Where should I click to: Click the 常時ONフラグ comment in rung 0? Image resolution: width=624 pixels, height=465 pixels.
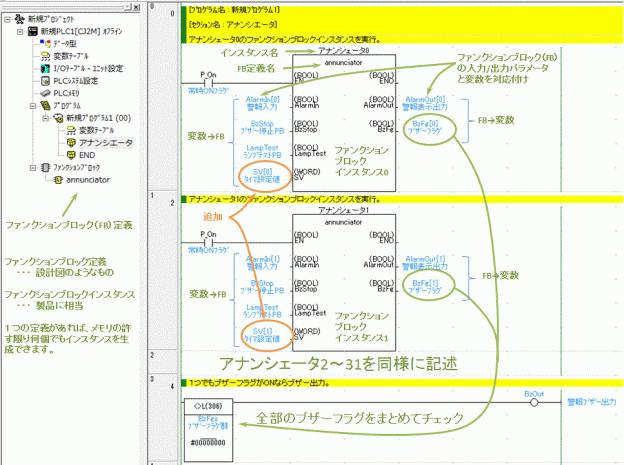pyautogui.click(x=209, y=91)
